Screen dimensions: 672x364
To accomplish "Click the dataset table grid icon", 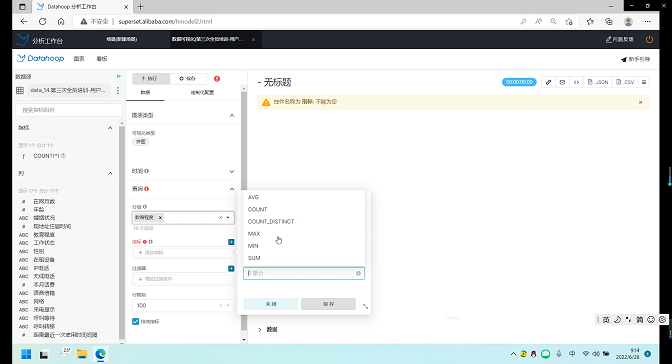I will 20,90.
